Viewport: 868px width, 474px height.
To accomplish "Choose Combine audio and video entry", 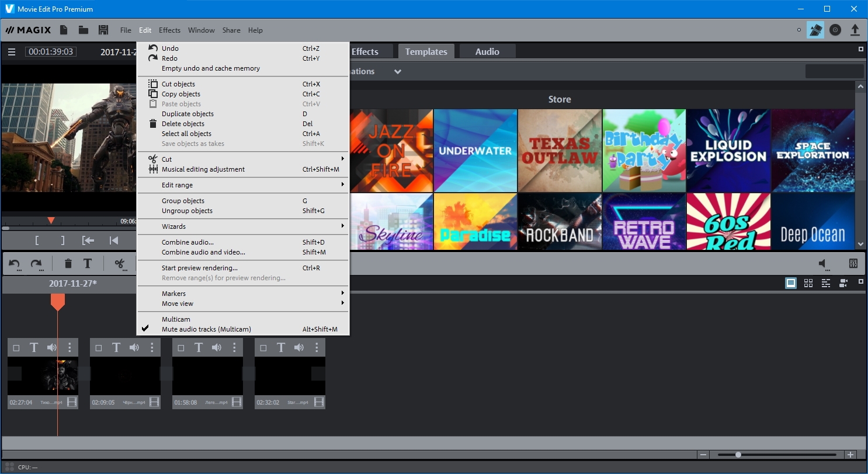I will (242, 252).
